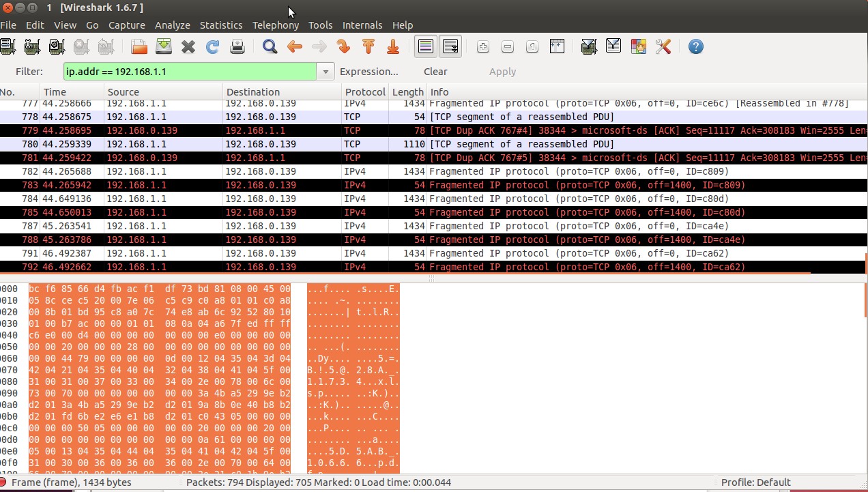
Task: Go to specific packet number arrow icon
Action: 344,46
